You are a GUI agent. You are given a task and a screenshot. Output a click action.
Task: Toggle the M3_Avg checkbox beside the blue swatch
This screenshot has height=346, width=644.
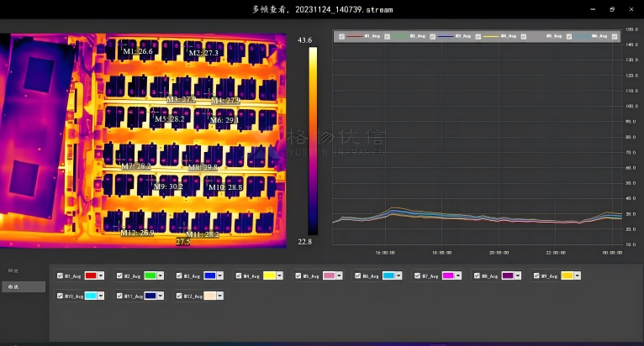click(x=179, y=275)
